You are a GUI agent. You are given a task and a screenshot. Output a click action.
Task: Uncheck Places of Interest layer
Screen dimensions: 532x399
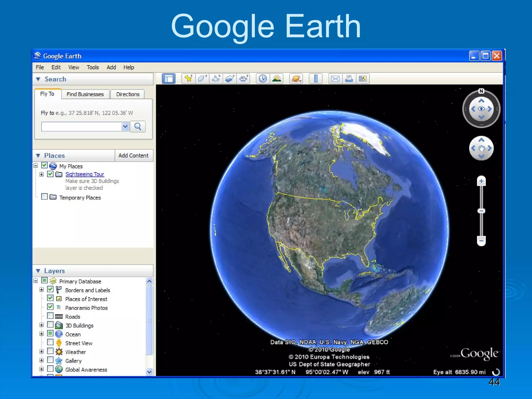[x=50, y=298]
